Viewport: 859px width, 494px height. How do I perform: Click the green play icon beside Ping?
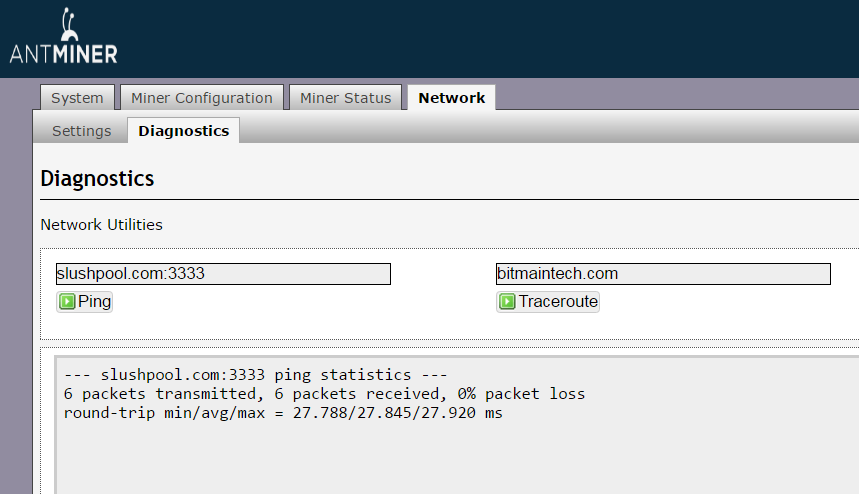pos(67,302)
